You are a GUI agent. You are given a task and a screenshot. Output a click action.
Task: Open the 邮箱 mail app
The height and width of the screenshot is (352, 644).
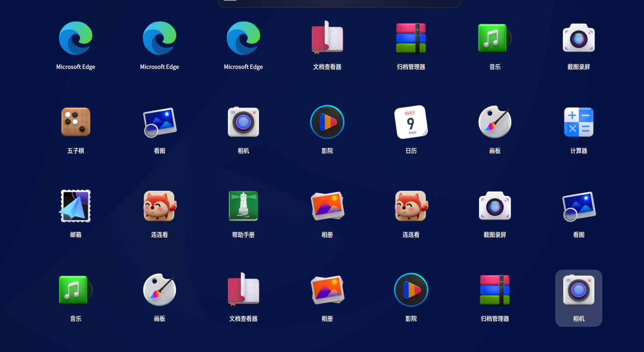[76, 206]
